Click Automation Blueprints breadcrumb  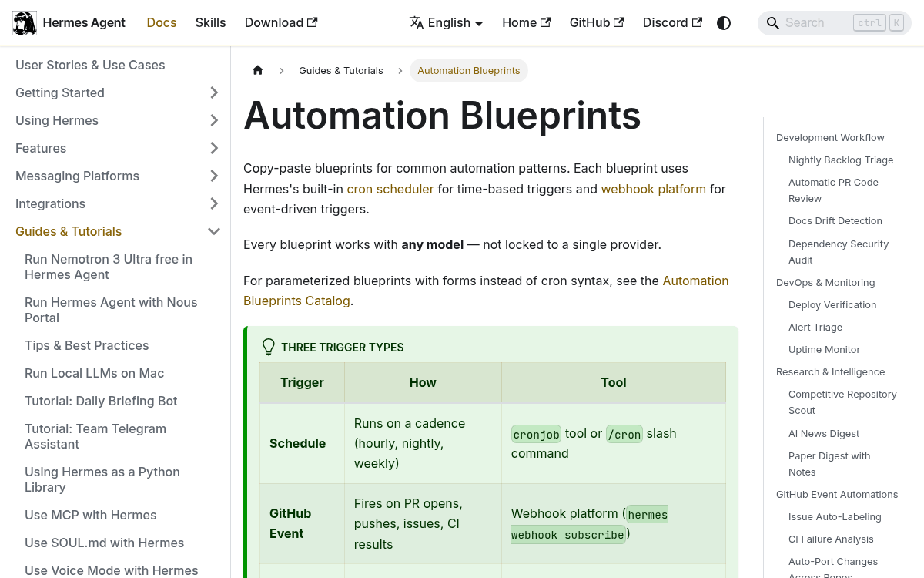[469, 70]
